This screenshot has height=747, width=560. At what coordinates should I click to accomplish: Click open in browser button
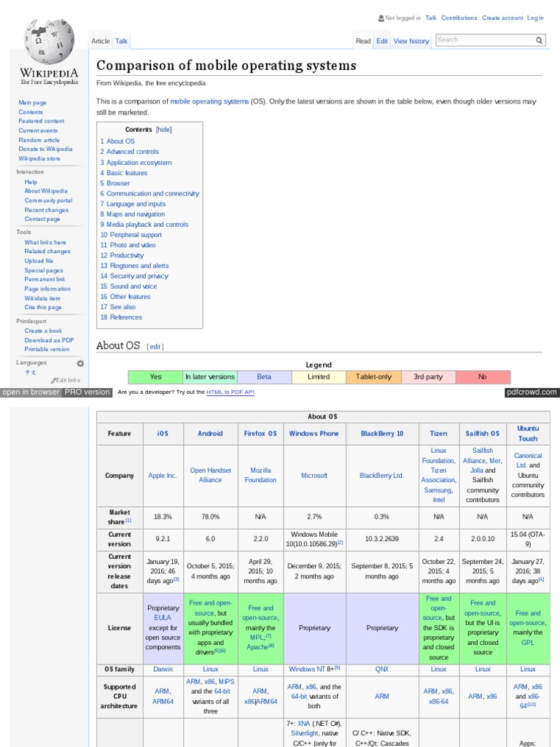(x=31, y=392)
